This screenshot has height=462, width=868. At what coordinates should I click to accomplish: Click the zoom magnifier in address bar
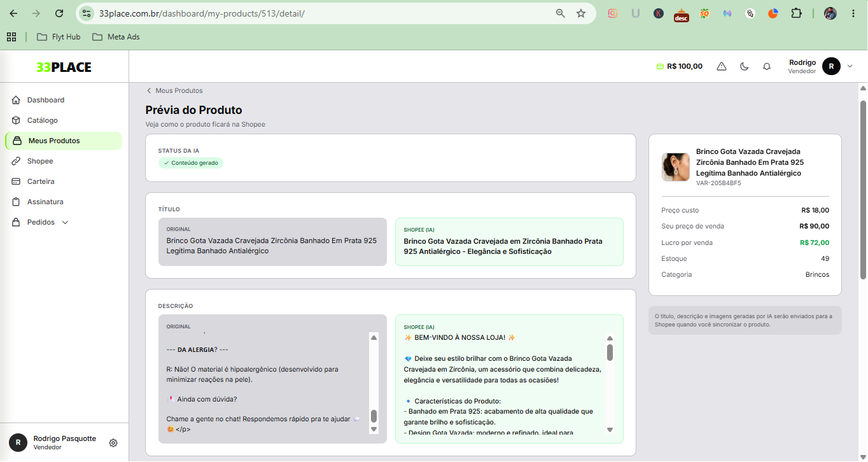click(561, 13)
